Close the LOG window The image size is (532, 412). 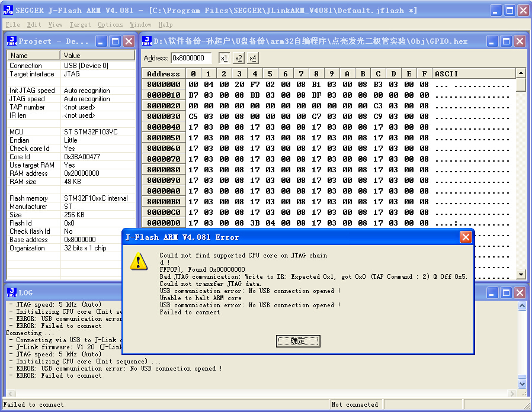[x=520, y=292]
